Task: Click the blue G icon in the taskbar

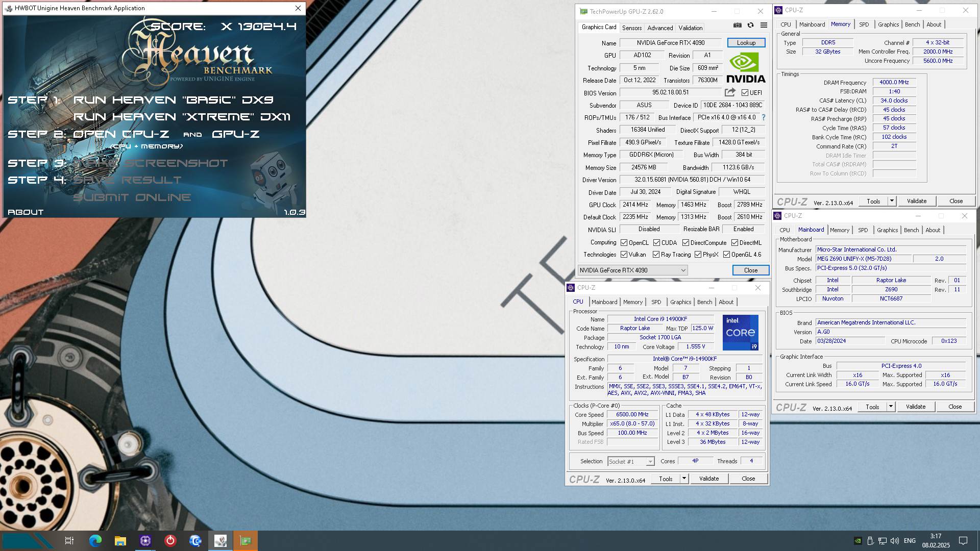Action: click(x=195, y=541)
